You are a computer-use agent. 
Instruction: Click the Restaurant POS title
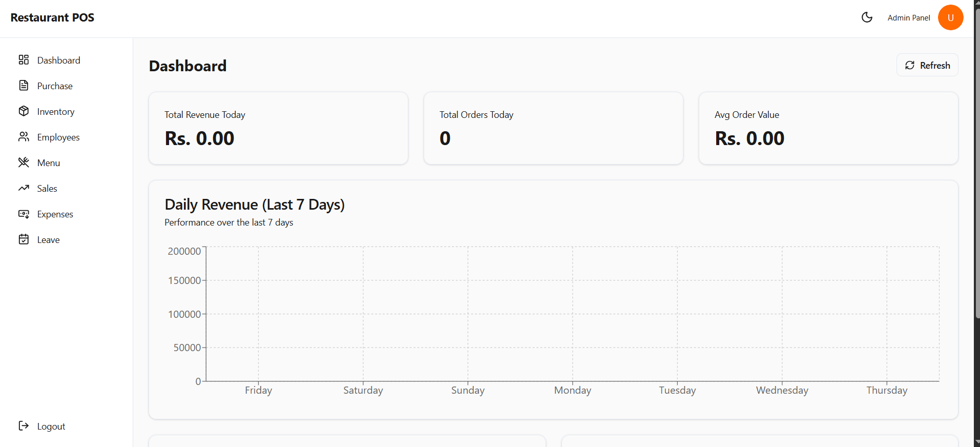52,17
